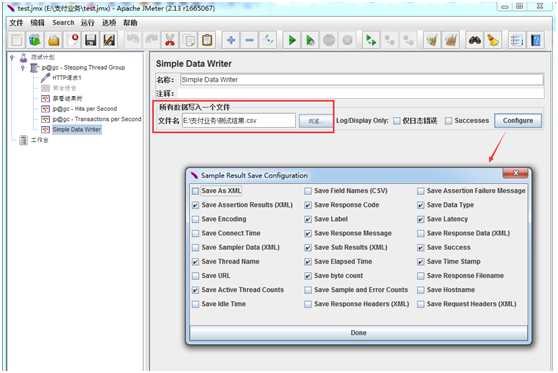Click Remote Stop All icon
558x373 pixels.
[390, 40]
